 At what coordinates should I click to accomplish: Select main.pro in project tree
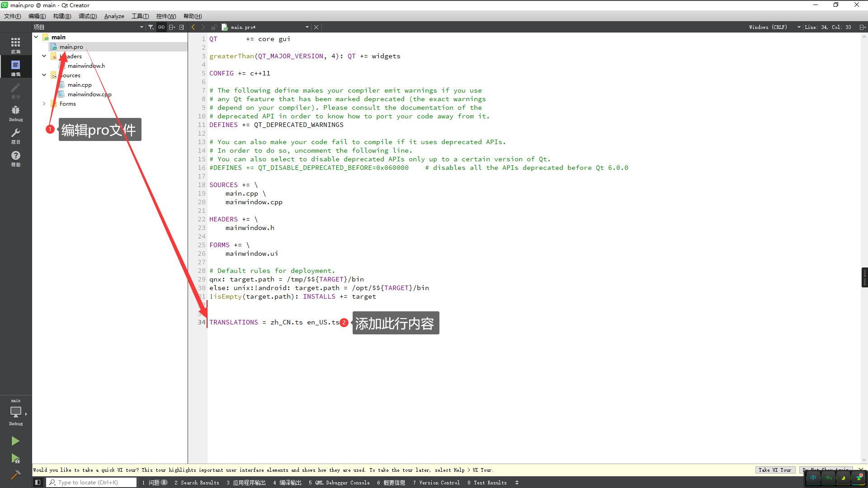pyautogui.click(x=71, y=47)
